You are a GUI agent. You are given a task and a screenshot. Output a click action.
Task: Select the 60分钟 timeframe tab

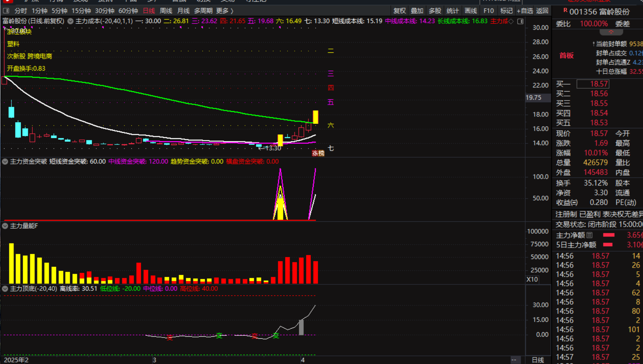128,11
